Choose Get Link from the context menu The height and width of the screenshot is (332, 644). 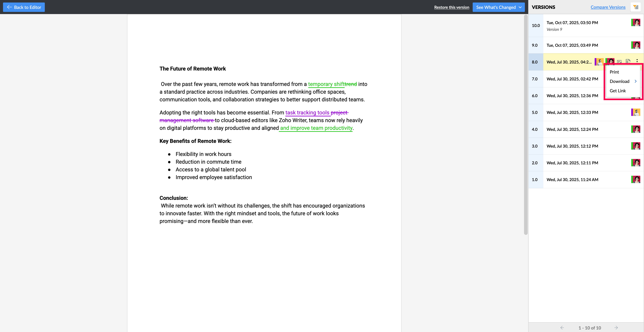point(617,91)
